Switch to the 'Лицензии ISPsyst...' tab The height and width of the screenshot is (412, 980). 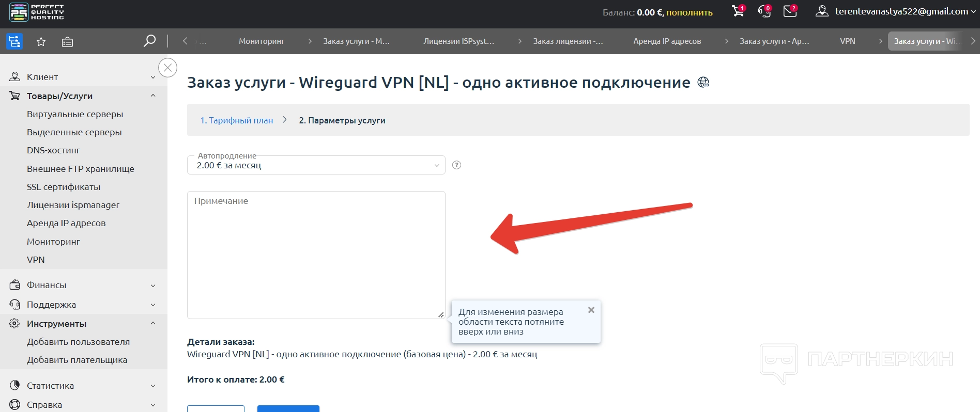click(459, 41)
